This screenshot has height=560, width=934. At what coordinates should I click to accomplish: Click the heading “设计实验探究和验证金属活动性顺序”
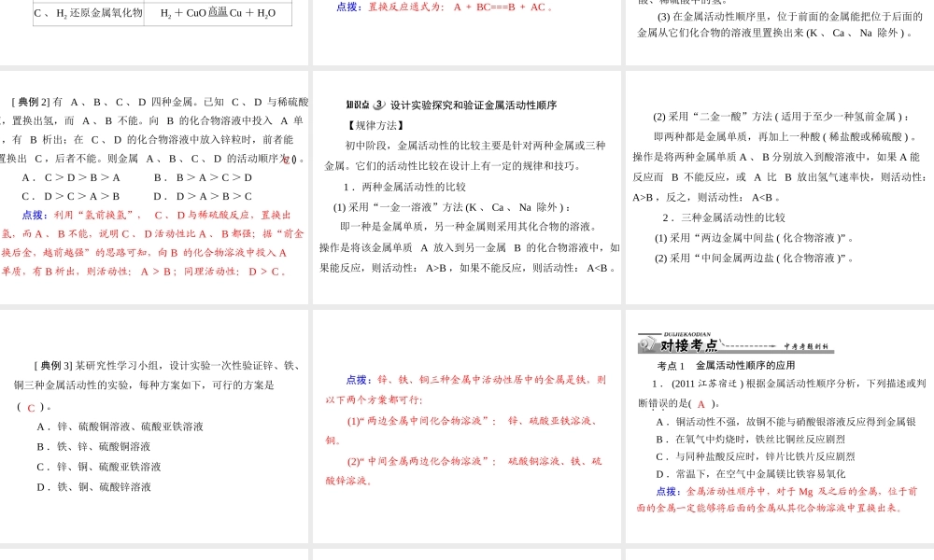tap(474, 105)
